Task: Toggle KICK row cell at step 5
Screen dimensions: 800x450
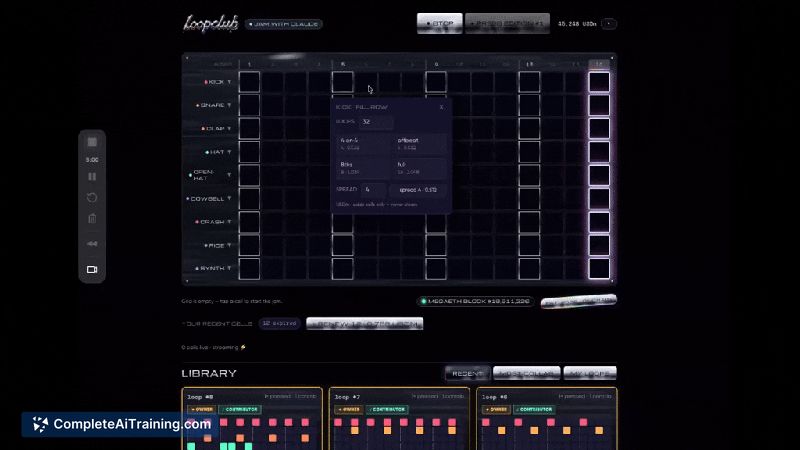Action: (342, 82)
